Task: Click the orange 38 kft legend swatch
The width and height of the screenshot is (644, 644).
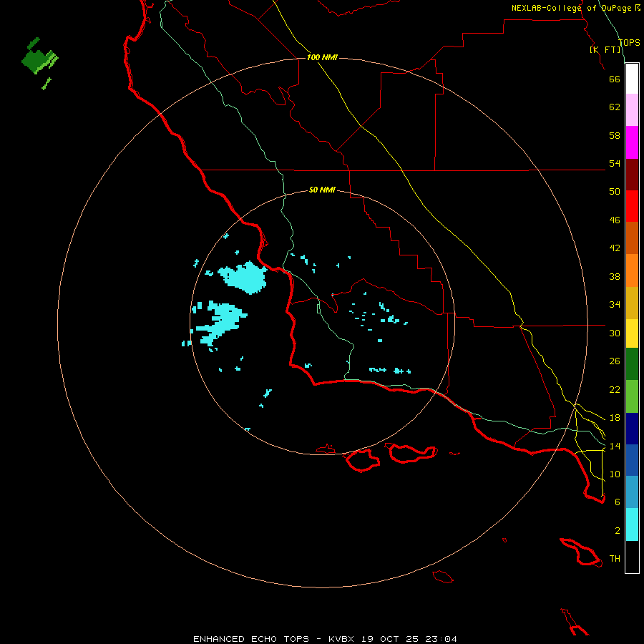Action: (632, 270)
